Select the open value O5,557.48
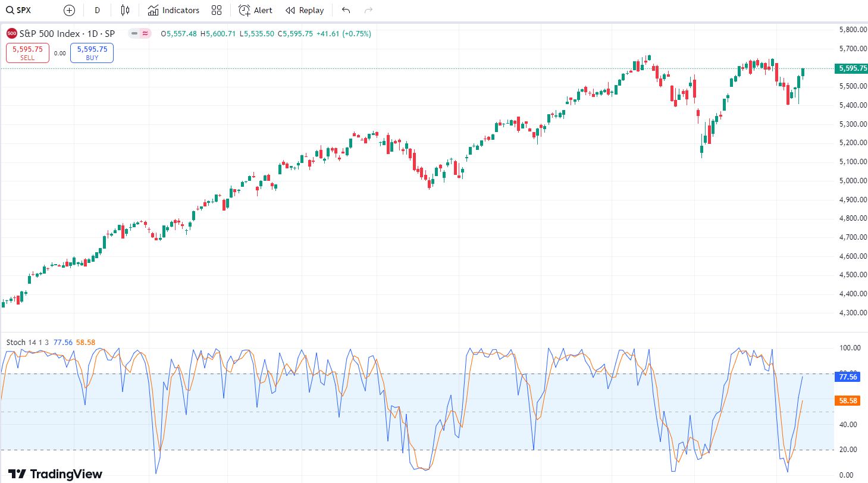The width and height of the screenshot is (868, 483). pos(179,34)
